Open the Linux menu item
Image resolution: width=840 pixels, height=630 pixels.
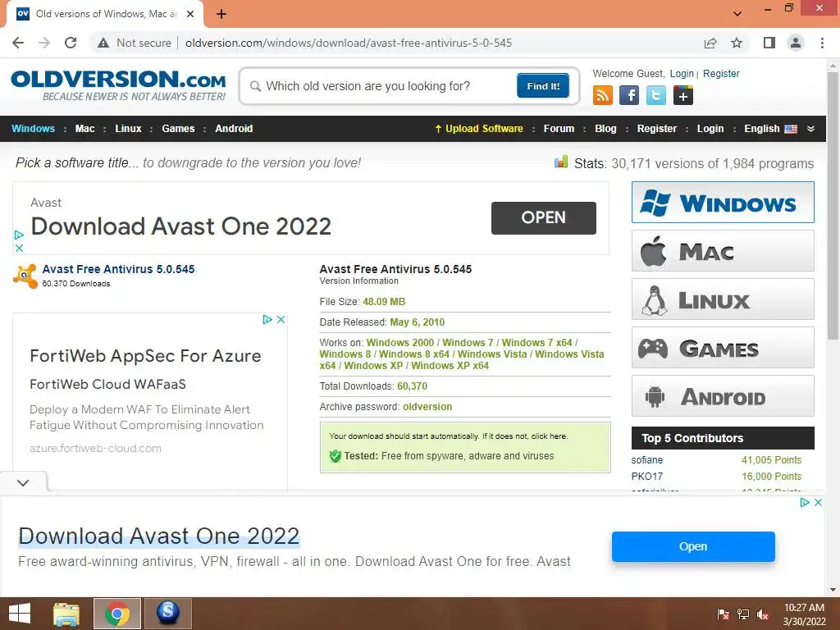pyautogui.click(x=128, y=129)
